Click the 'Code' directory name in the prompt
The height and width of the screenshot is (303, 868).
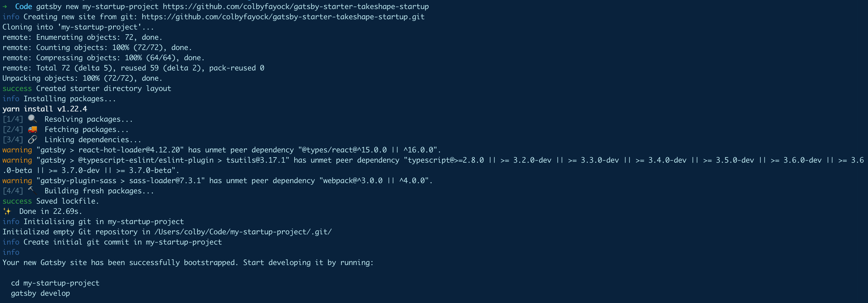[24, 6]
